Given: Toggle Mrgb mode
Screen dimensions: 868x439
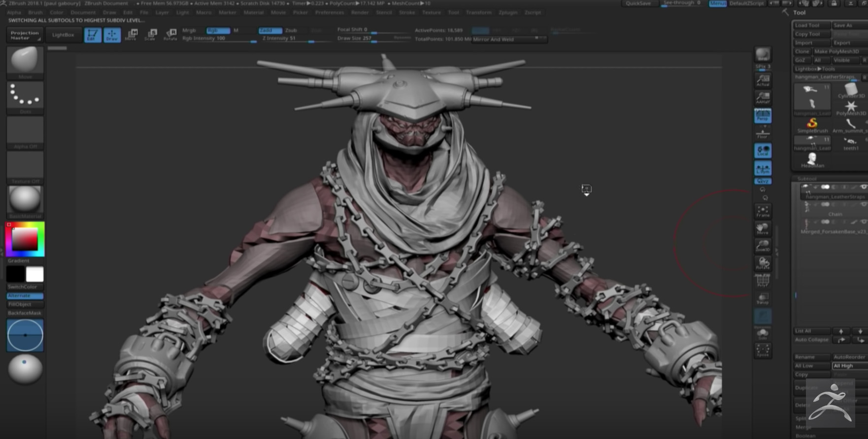Looking at the screenshot, I should pyautogui.click(x=189, y=31).
